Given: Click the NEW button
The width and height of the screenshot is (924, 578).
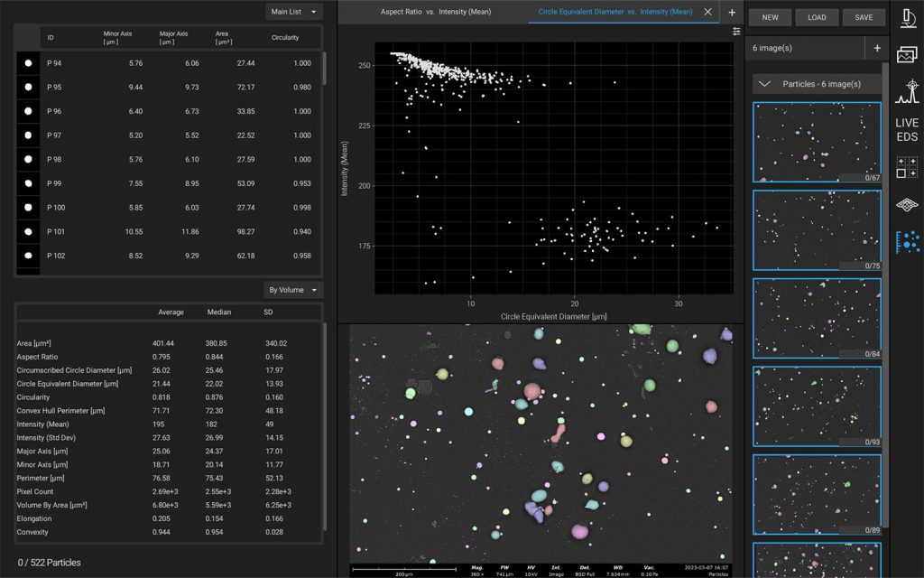Looking at the screenshot, I should (770, 17).
